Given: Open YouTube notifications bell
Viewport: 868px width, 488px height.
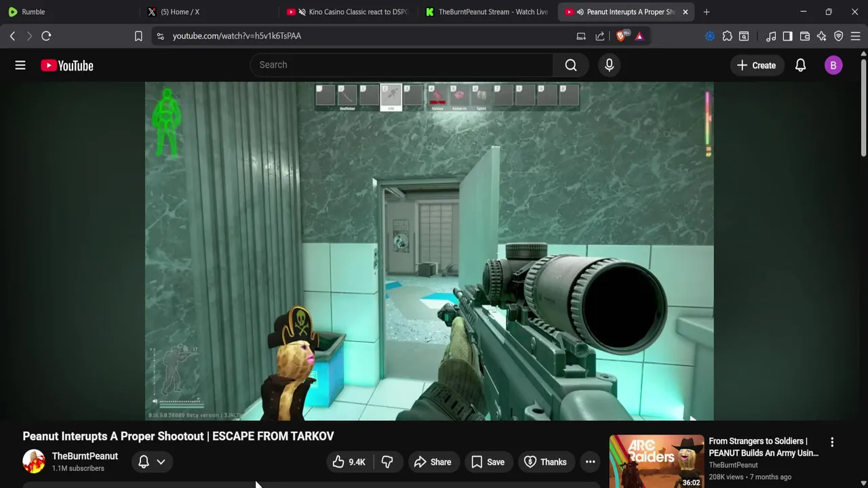Looking at the screenshot, I should pos(800,65).
